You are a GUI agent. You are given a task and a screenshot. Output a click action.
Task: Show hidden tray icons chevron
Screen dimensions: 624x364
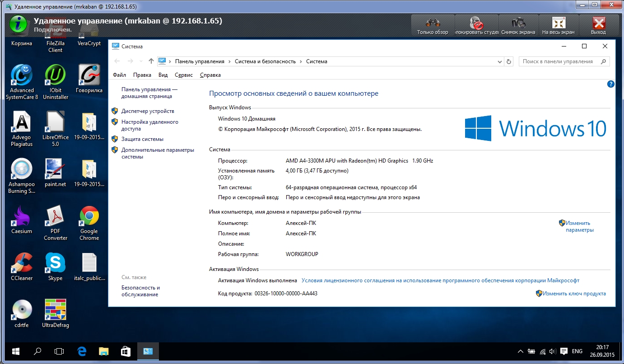click(521, 351)
